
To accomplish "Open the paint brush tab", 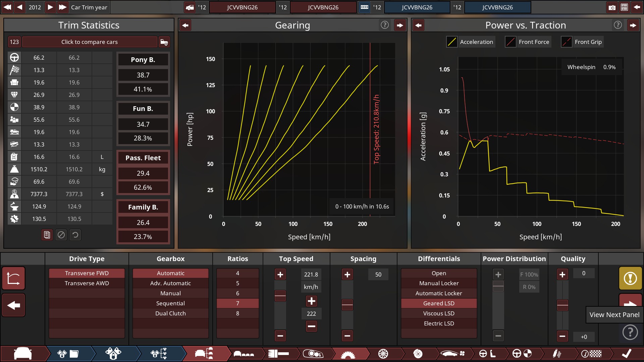I will 278,354.
